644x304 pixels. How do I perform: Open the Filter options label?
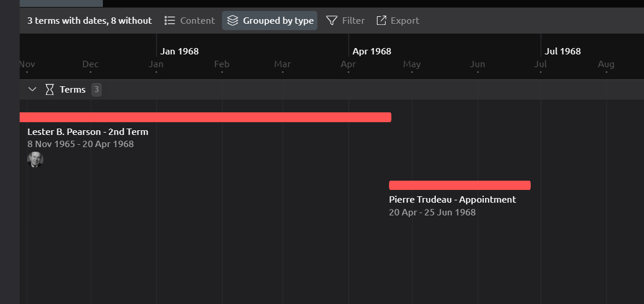pyautogui.click(x=353, y=21)
